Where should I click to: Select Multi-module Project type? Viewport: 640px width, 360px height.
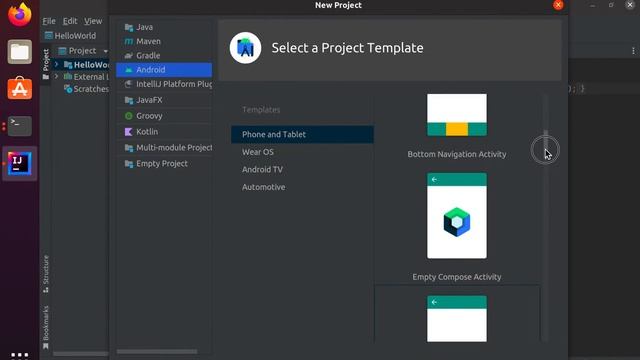click(164, 148)
